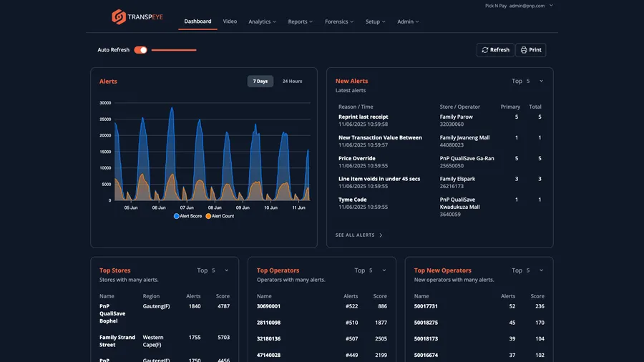The image size is (644, 362).
Task: Click the 'New Transaction Value Between' alert
Action: click(x=380, y=138)
